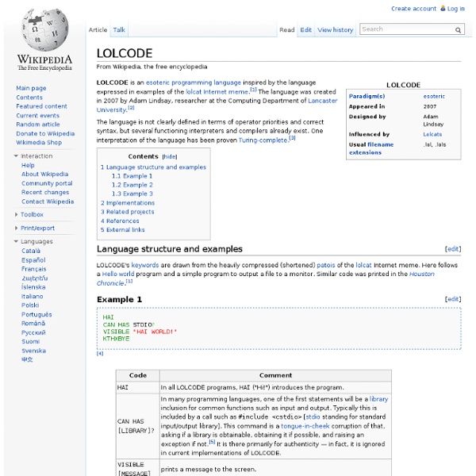Switch to Română language version
476x476 pixels.
click(33, 324)
